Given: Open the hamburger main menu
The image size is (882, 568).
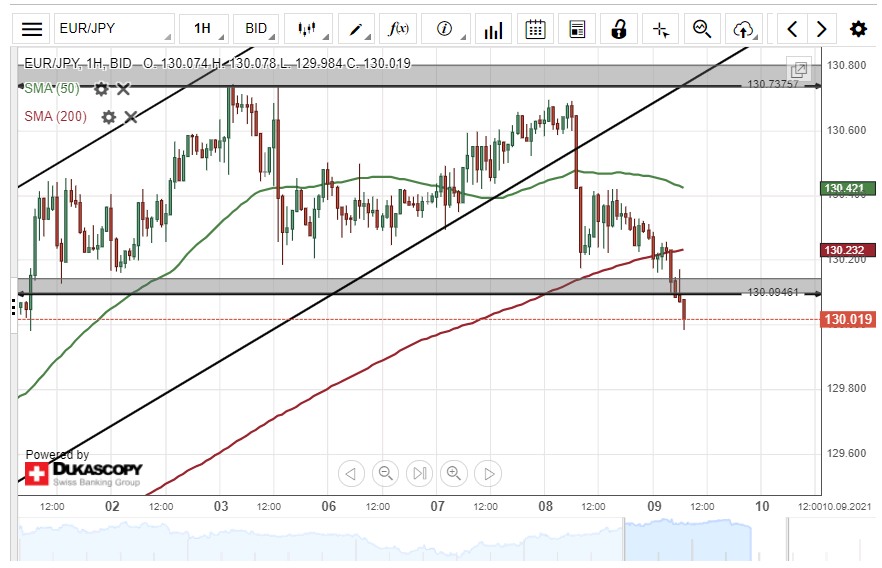Looking at the screenshot, I should tap(32, 29).
